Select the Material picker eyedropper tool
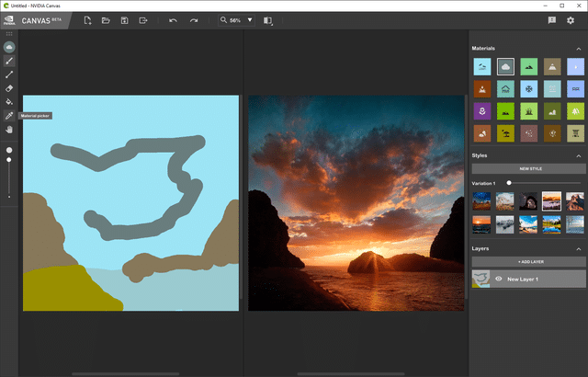588x377 pixels. coord(9,116)
